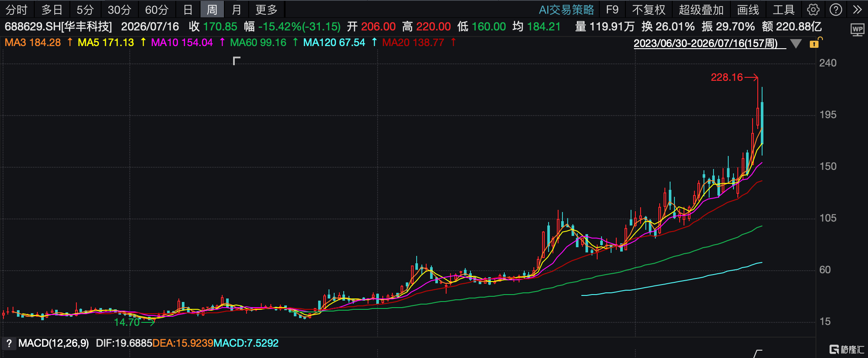Open the settings gear icon
This screenshot has height=358, width=868.
[x=813, y=10]
